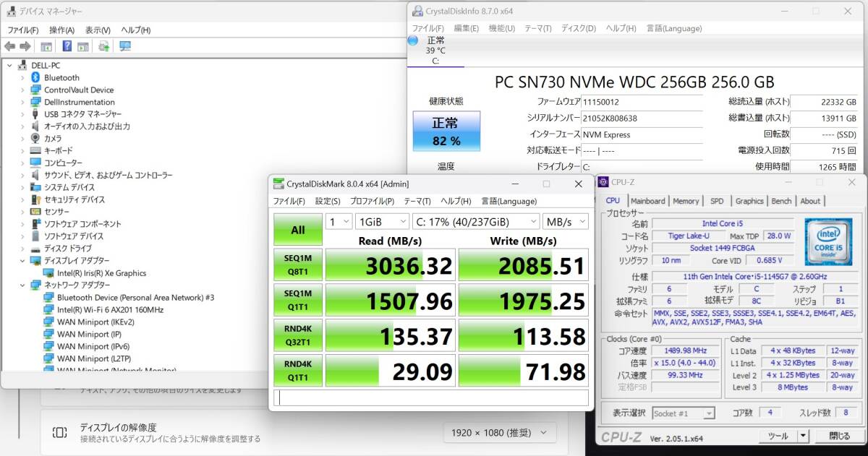Expand the ディスク ドライブ category

click(x=22, y=248)
